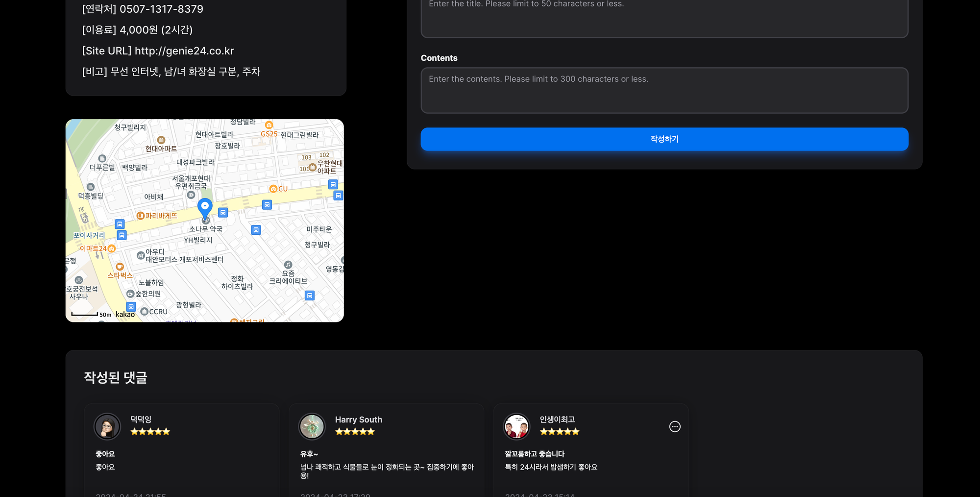Screen dimensions: 980x497
Task: Click the 숲한의원 clinic marker
Action: (x=130, y=294)
